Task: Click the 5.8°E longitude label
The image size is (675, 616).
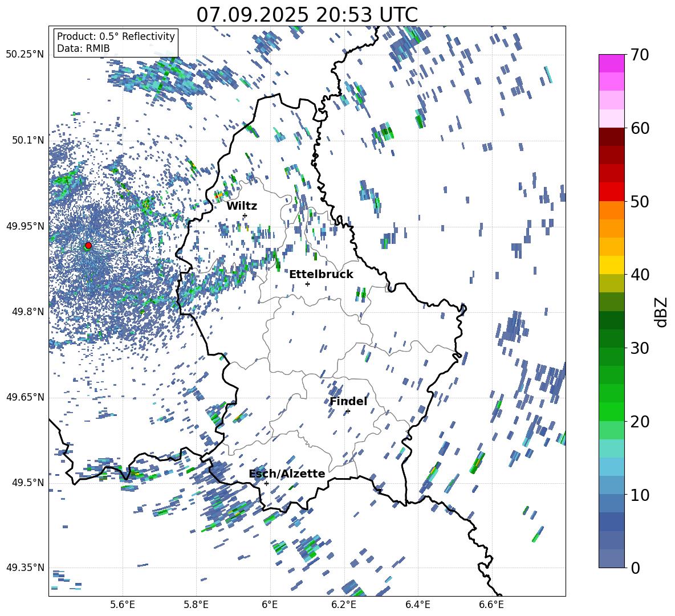Action: click(x=196, y=605)
